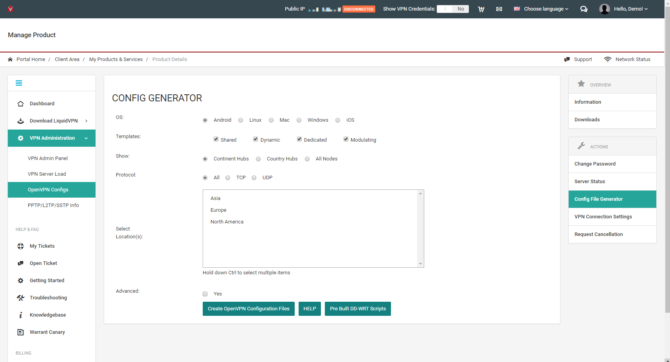Click the Warrant Canary icon

(20, 332)
